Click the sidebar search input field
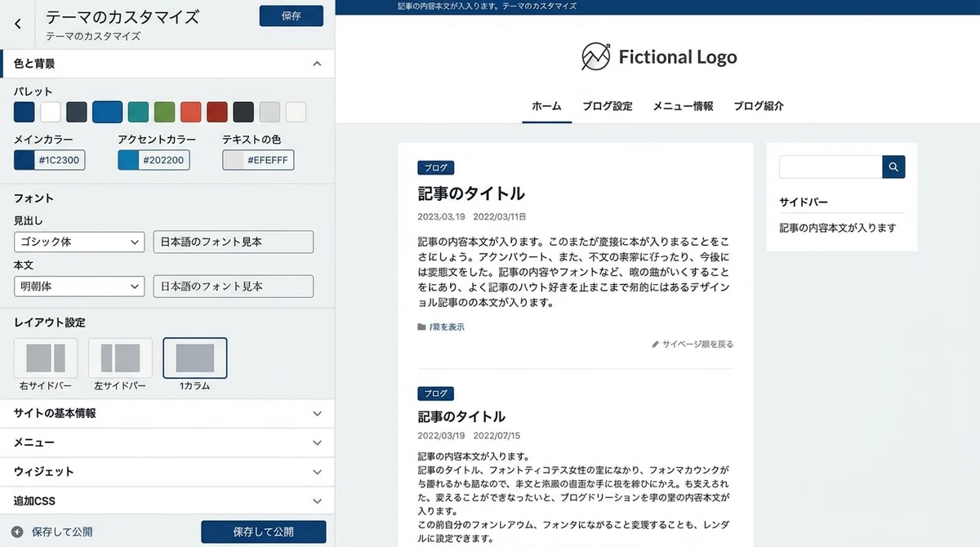 tap(831, 167)
